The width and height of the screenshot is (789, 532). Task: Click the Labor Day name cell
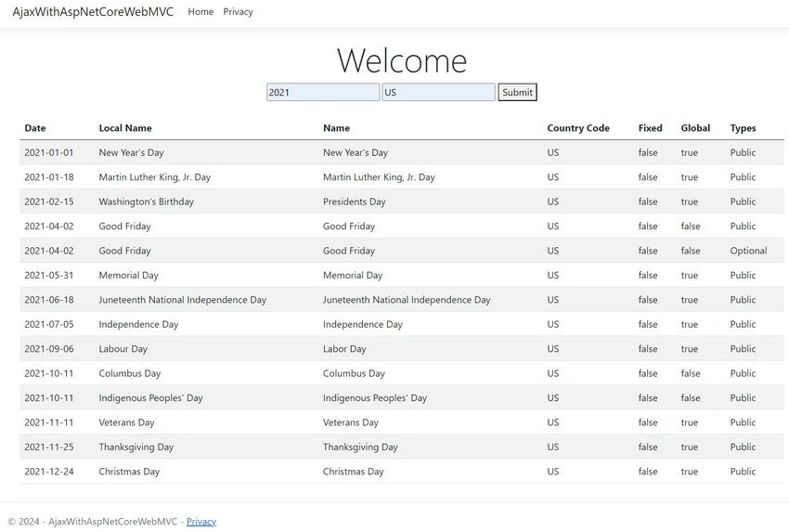click(x=344, y=349)
